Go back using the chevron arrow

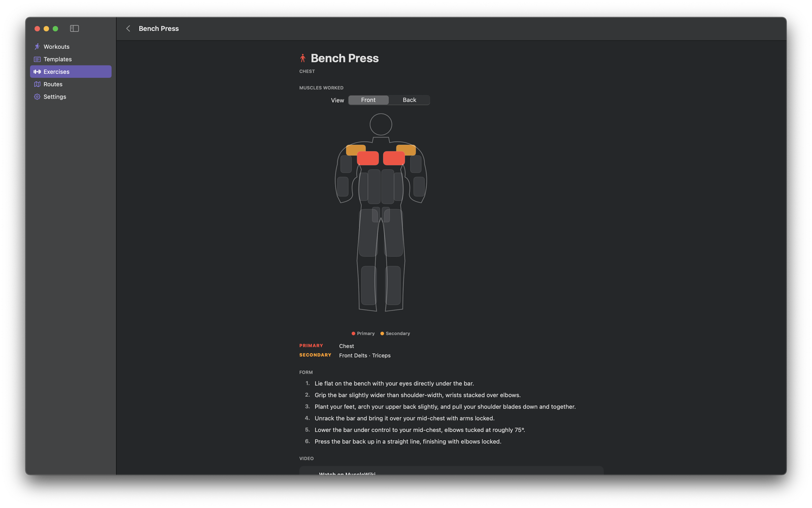point(128,28)
